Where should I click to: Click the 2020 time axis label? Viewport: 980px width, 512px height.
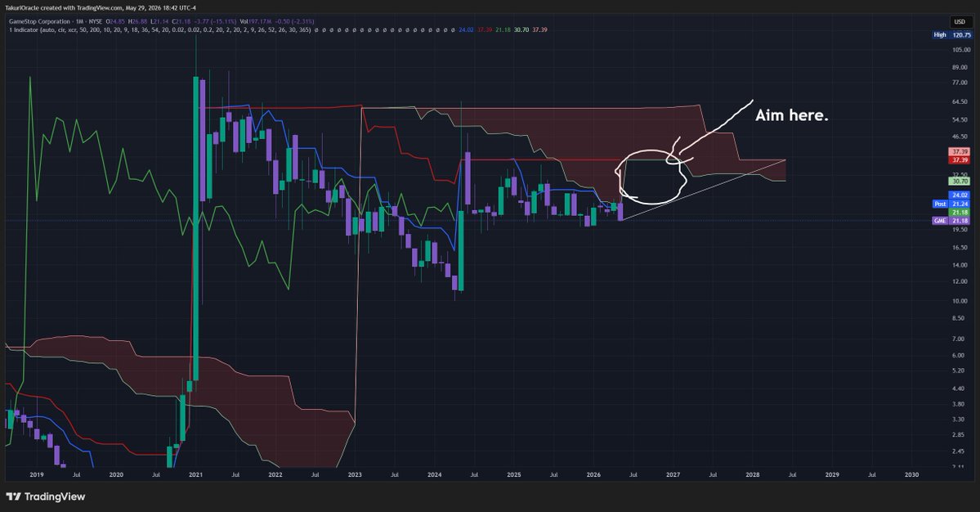pyautogui.click(x=116, y=474)
